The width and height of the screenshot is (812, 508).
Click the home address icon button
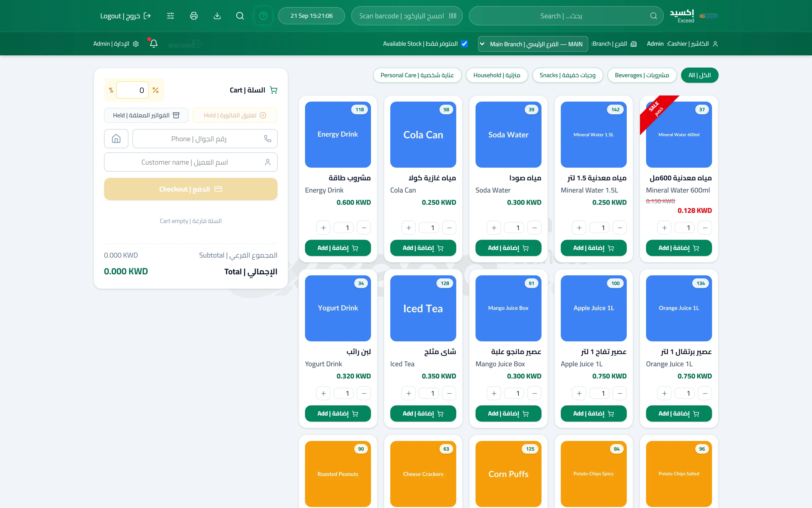[x=116, y=139]
